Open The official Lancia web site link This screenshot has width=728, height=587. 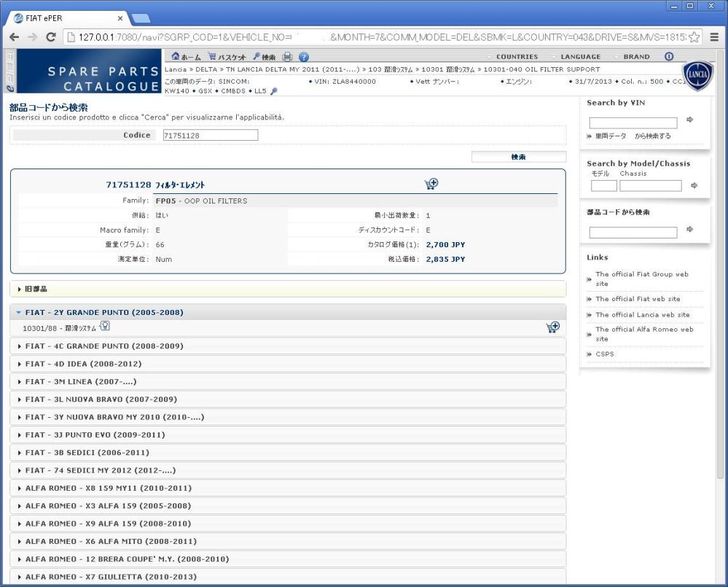click(x=643, y=315)
